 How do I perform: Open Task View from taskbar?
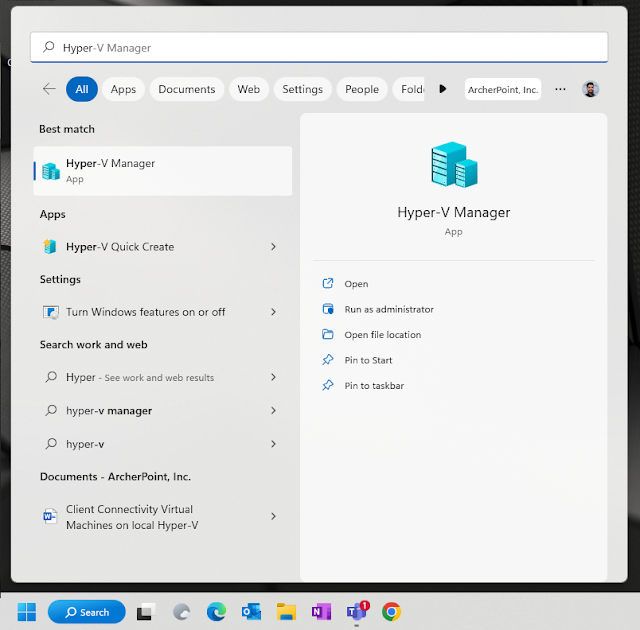[146, 612]
